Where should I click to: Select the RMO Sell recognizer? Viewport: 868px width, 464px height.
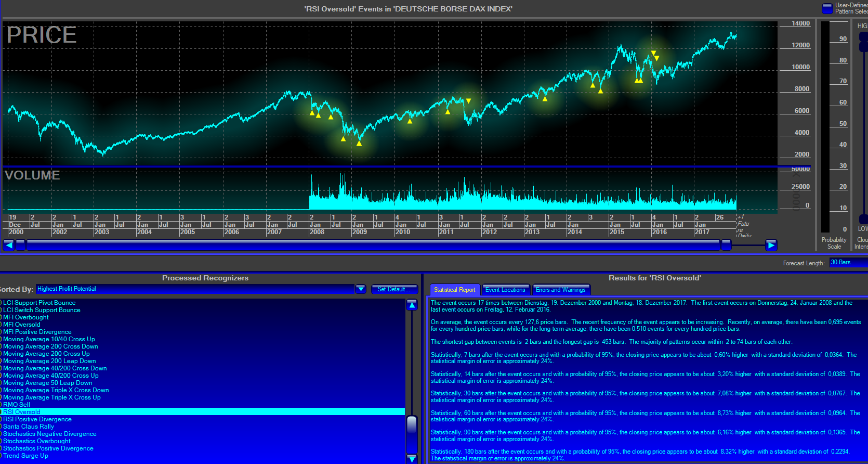click(x=17, y=405)
